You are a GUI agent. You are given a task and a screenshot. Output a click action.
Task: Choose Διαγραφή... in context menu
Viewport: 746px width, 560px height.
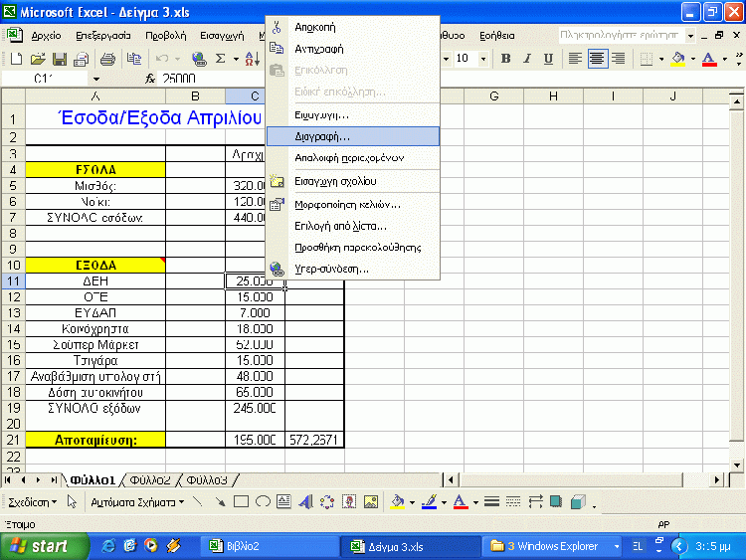pos(353,136)
